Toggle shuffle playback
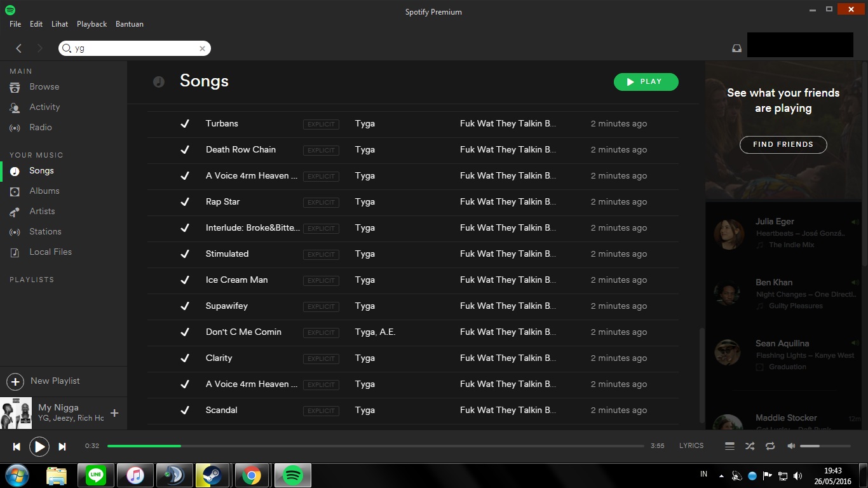Screen dimensions: 868x488 [x=750, y=446]
